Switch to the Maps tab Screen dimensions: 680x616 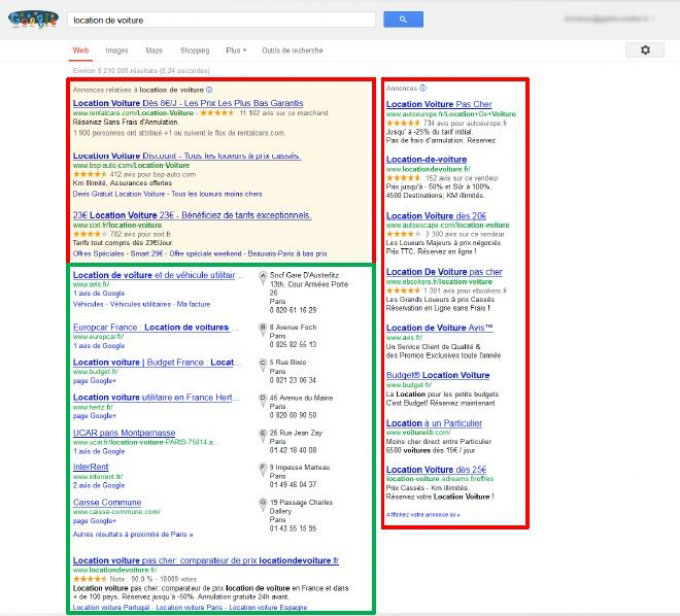click(x=154, y=50)
